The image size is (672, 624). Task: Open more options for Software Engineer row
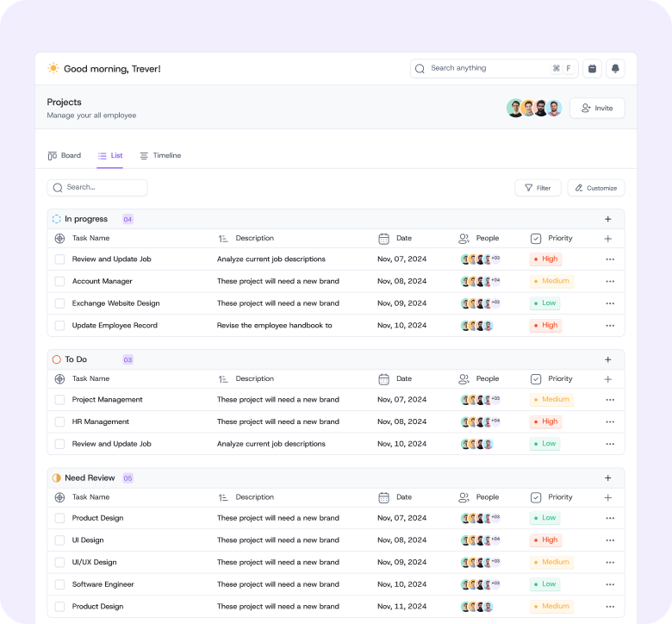tap(610, 584)
